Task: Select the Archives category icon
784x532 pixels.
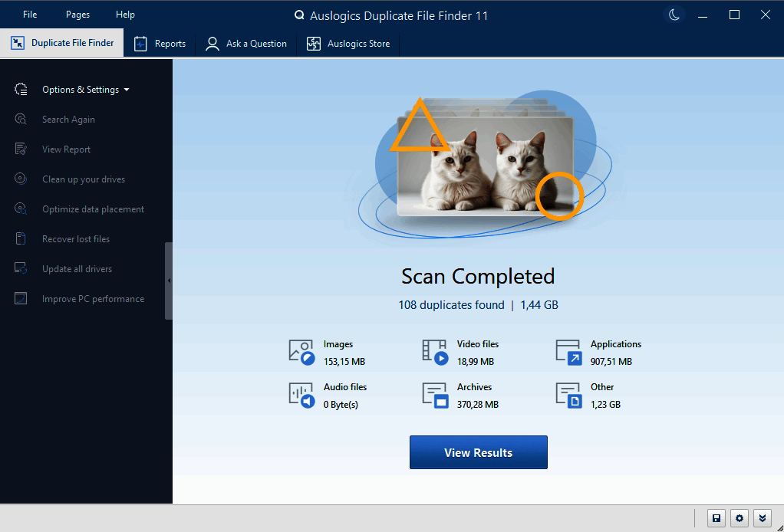Action: click(x=435, y=395)
